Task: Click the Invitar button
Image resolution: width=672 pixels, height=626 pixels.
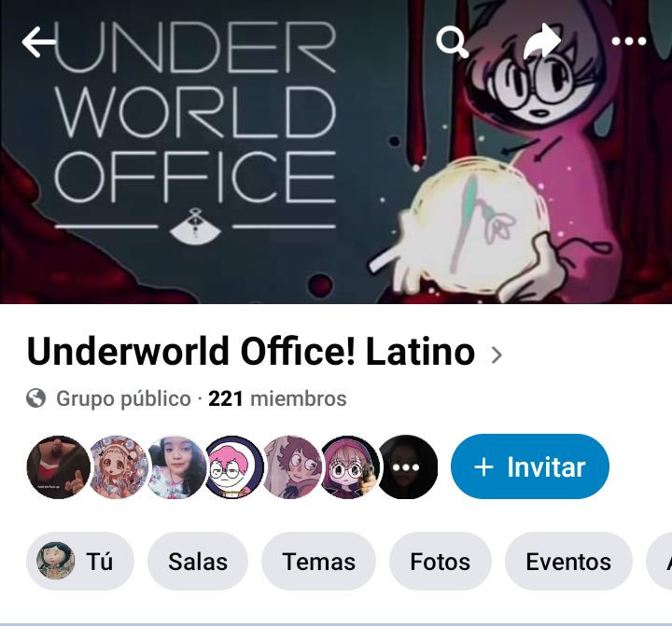Action: (x=530, y=466)
